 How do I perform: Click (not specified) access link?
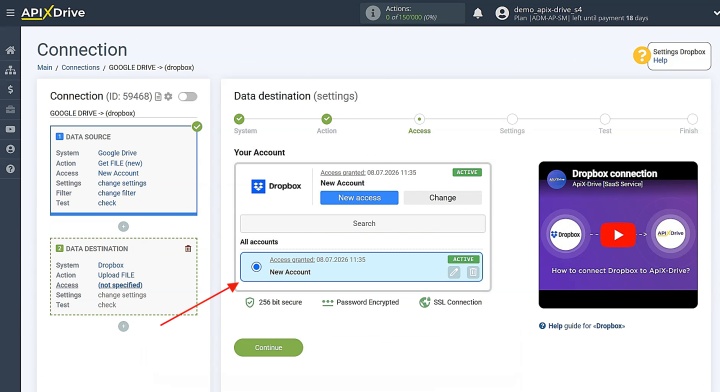coord(120,285)
